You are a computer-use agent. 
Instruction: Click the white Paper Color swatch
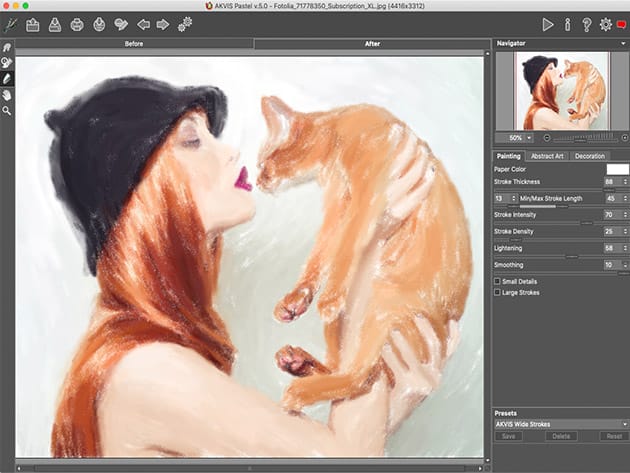click(616, 169)
